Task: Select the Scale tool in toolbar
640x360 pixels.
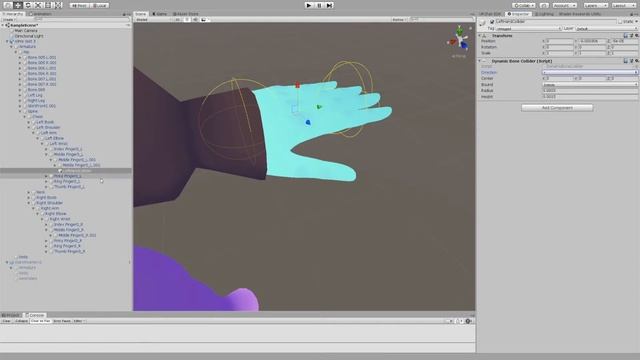Action: [x=38, y=5]
